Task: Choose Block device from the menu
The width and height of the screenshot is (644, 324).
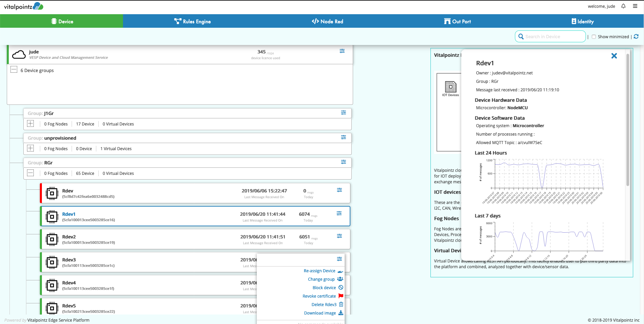Action: click(328, 288)
